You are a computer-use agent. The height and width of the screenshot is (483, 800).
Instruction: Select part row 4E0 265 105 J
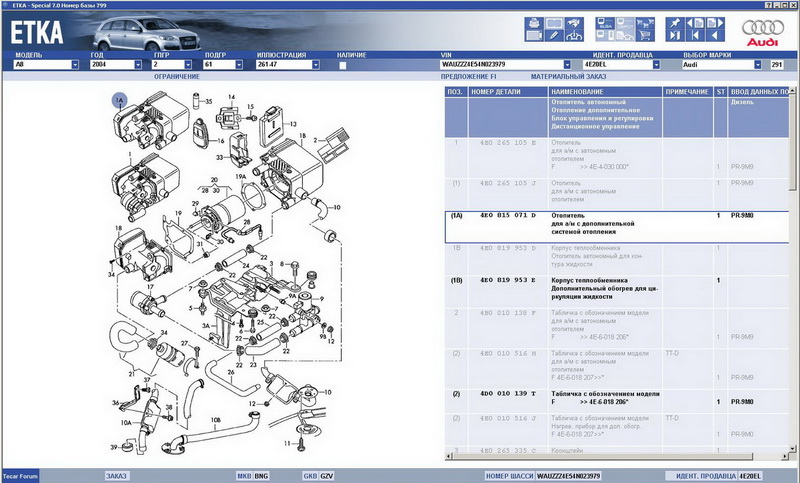pos(617,194)
